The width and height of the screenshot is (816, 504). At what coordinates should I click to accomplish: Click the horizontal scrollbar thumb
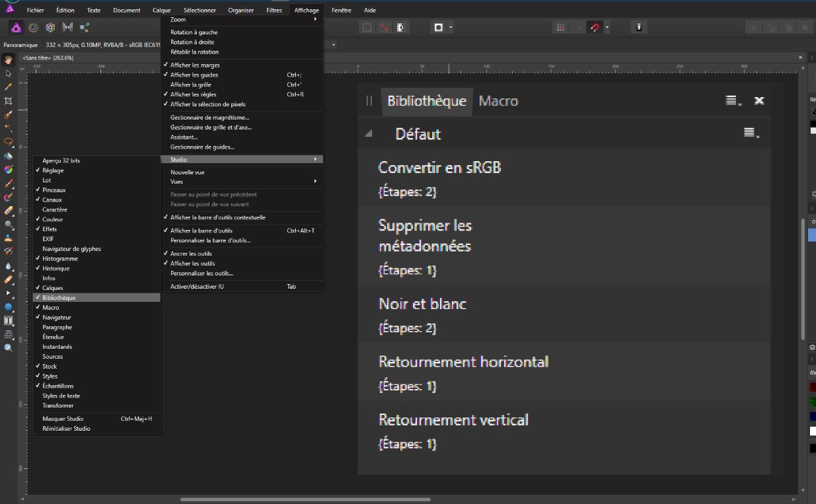click(x=305, y=499)
